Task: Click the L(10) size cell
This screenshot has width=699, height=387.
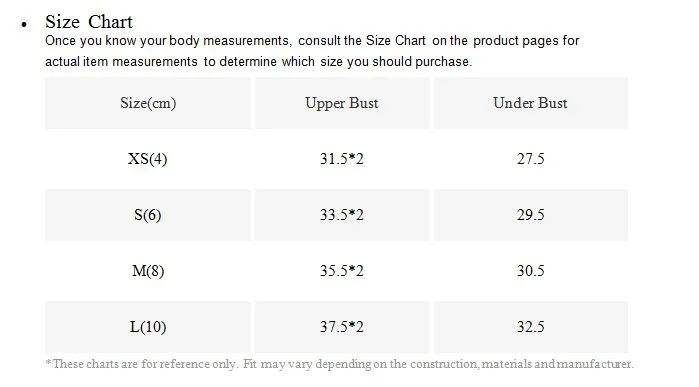Action: pos(148,327)
